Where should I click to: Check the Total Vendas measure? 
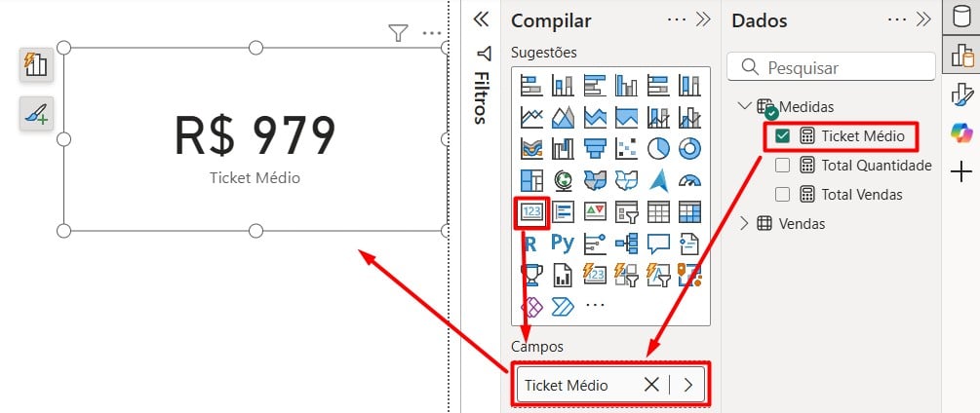click(782, 194)
